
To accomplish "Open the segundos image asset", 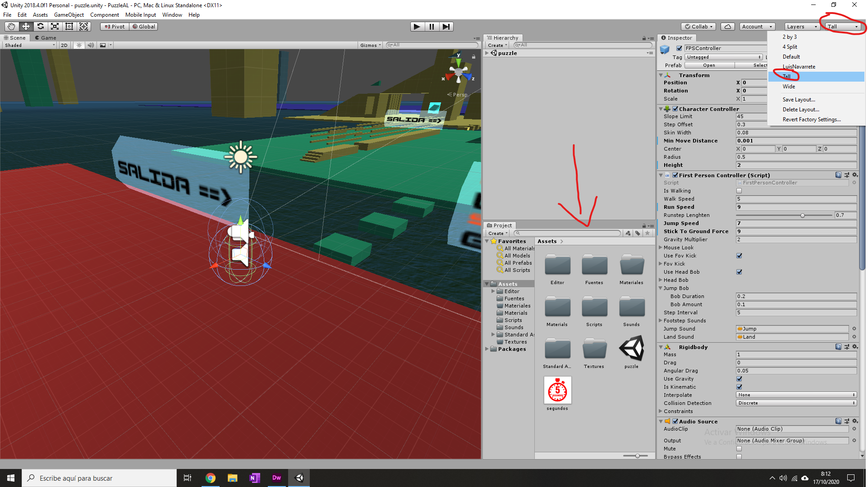I will click(x=557, y=391).
